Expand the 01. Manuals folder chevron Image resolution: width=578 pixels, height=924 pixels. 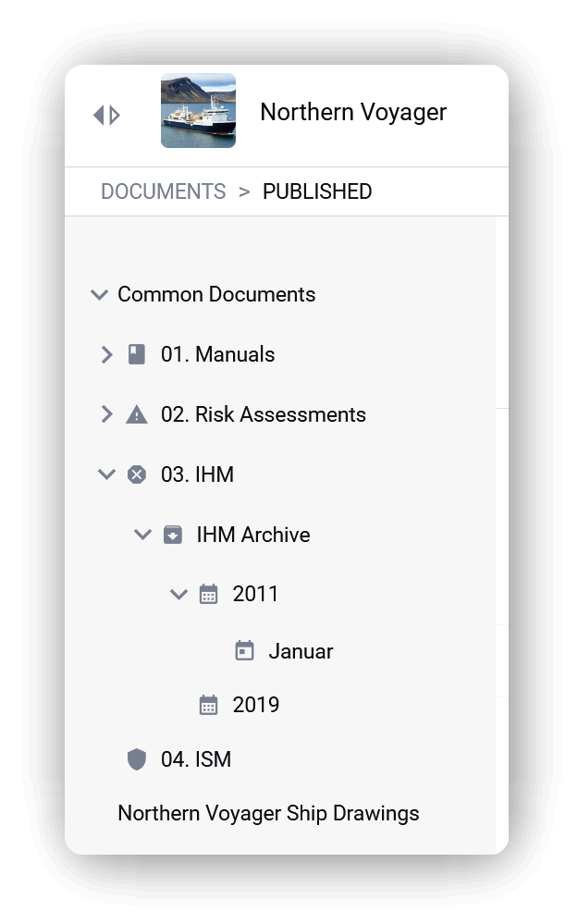click(106, 355)
